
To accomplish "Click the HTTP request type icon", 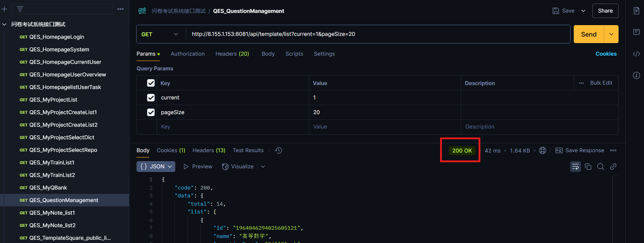I will [x=142, y=11].
